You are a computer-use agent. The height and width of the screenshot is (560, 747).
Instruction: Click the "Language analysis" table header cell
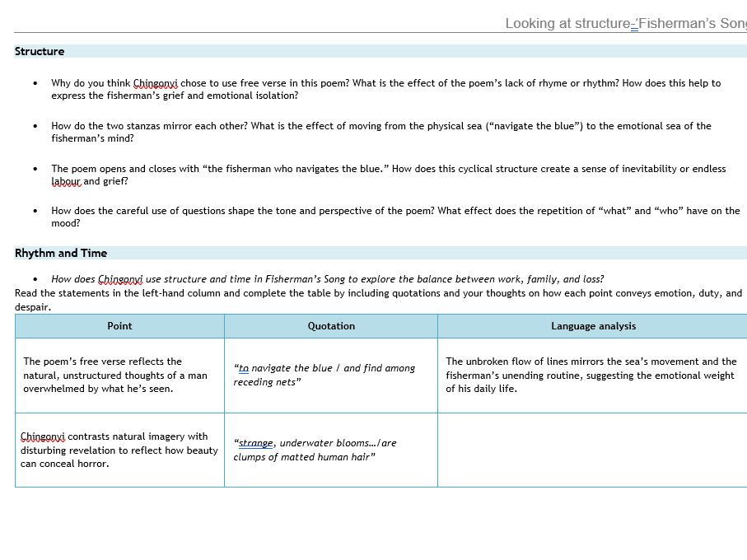tap(593, 325)
